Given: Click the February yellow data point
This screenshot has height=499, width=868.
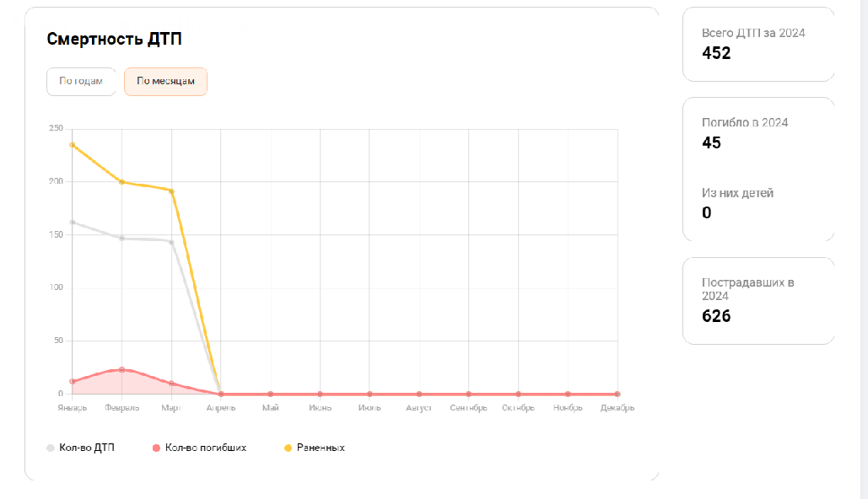Looking at the screenshot, I should [121, 182].
